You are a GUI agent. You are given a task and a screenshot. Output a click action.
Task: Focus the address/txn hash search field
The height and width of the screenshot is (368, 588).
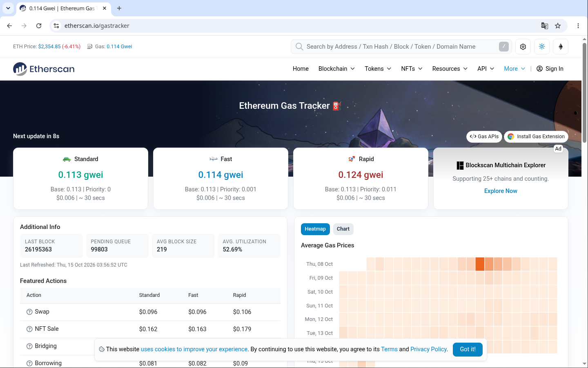401,47
